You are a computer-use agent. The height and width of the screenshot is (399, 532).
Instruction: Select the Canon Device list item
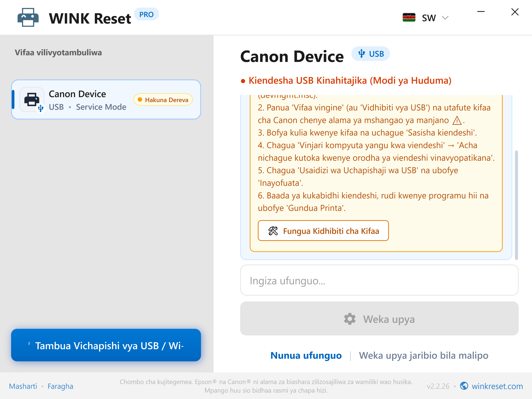(106, 100)
